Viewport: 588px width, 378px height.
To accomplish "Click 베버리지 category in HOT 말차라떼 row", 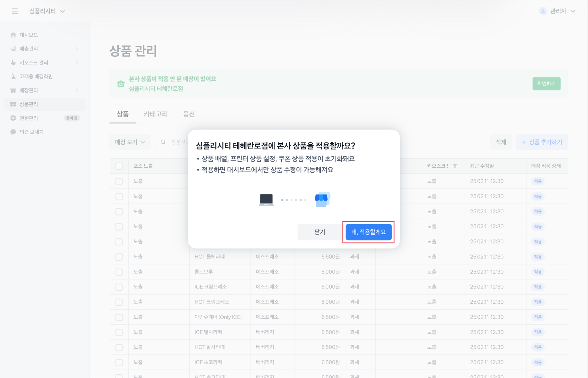I will point(265,347).
